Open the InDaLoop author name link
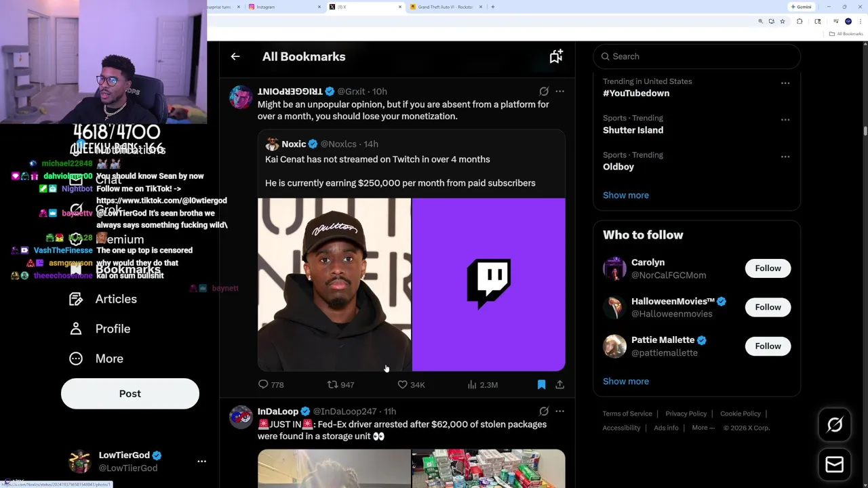Image resolution: width=868 pixels, height=488 pixels. pyautogui.click(x=278, y=411)
